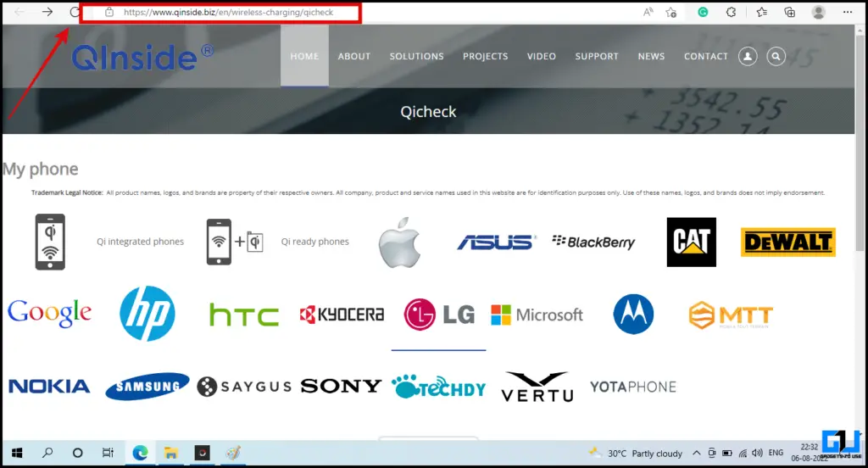Open the HP brand logo
The width and height of the screenshot is (868, 468).
[x=147, y=314]
